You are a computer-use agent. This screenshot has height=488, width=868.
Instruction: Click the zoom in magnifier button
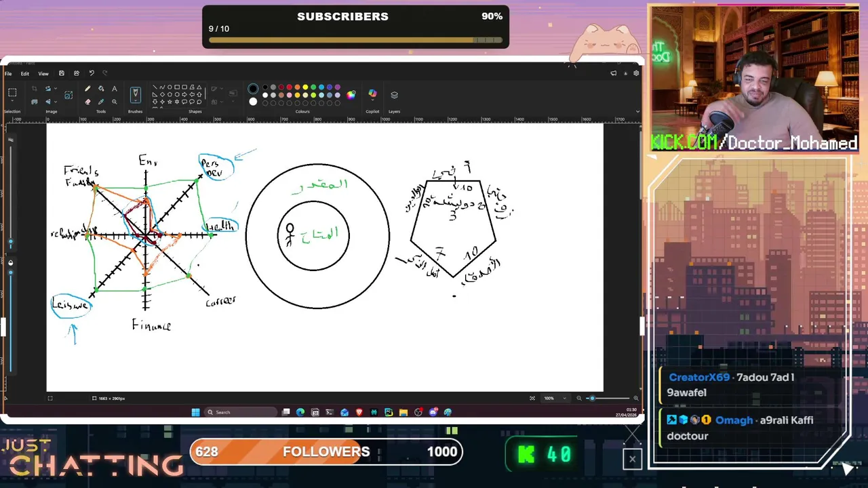click(636, 398)
